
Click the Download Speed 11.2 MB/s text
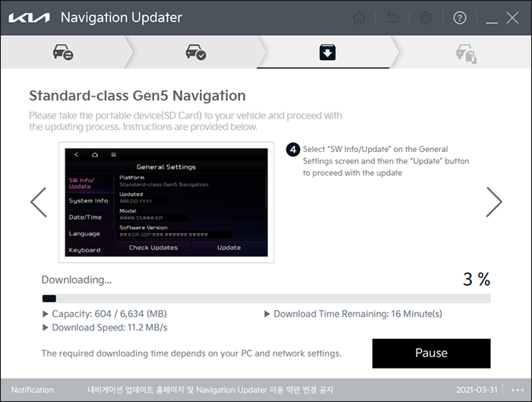point(109,328)
